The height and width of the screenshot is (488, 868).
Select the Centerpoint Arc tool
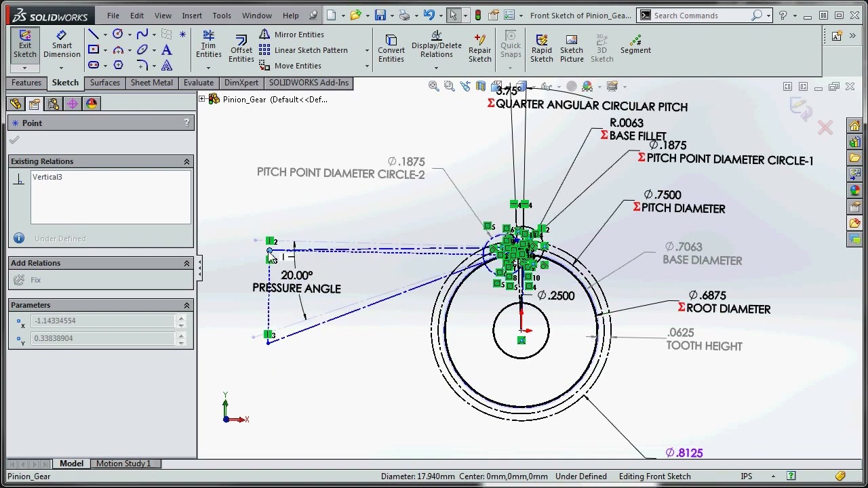pos(118,49)
